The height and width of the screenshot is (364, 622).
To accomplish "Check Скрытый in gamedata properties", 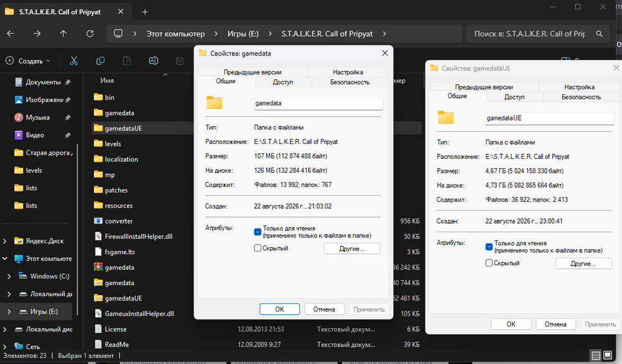I will coord(258,248).
